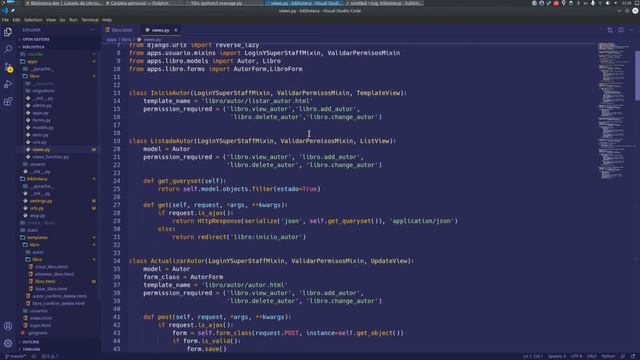Open the Explorer view in the activity bar
Viewport: 640px width, 360px height.
coord(8,32)
